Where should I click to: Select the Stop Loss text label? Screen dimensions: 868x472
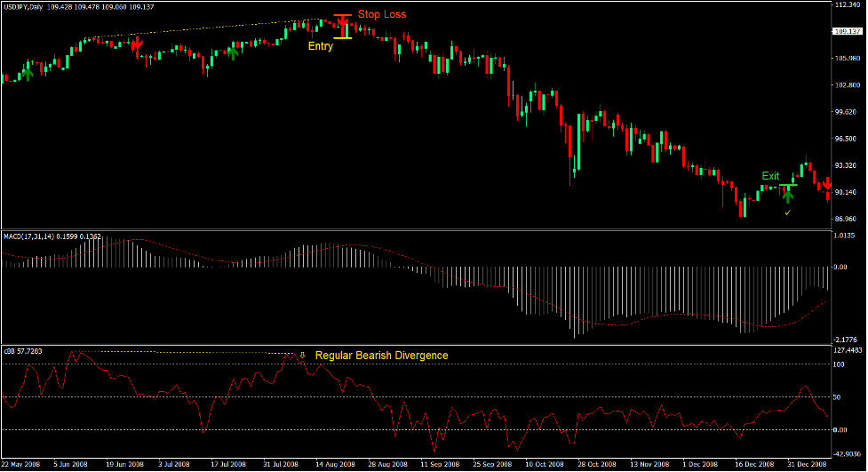coord(383,15)
